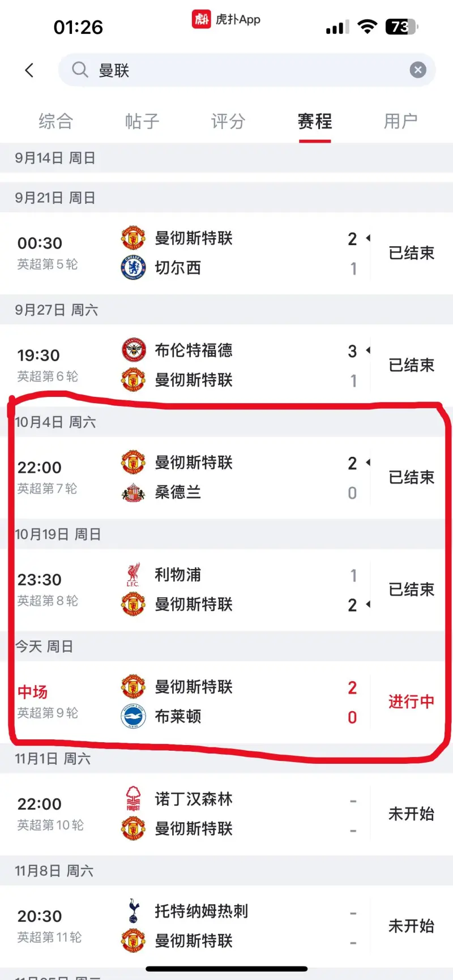Tap the Tottenham Hotspur club crest
This screenshot has height=980, width=453.
coord(134,911)
